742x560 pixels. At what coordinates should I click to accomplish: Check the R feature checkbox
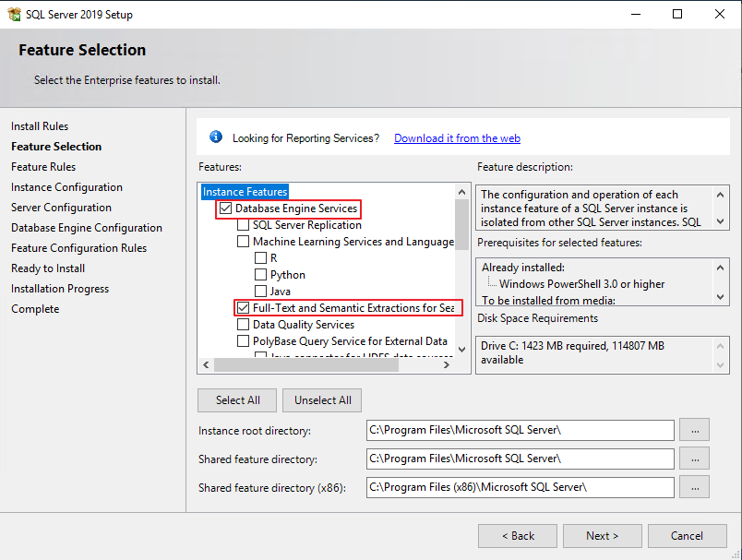(x=261, y=257)
